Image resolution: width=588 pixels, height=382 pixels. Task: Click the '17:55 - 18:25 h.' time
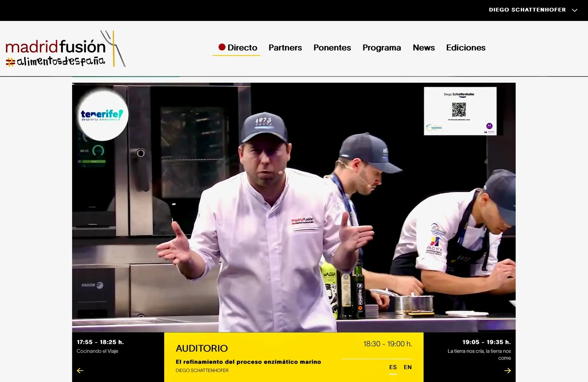[100, 342]
